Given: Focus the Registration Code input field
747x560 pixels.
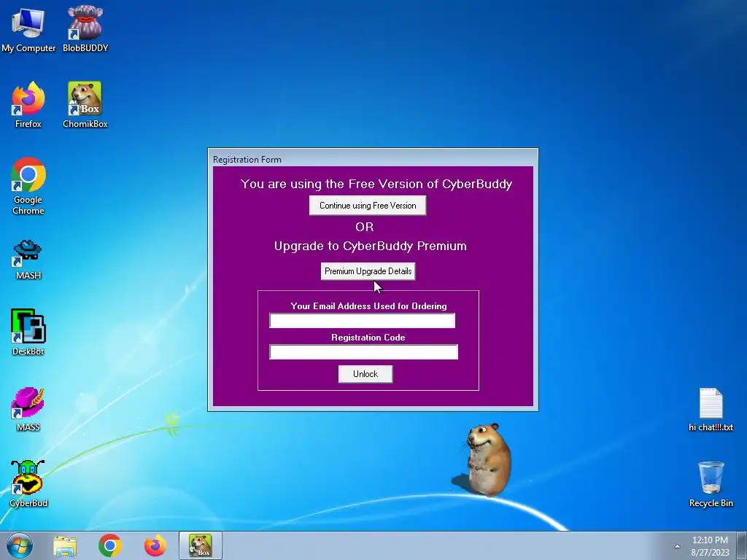Looking at the screenshot, I should click(x=363, y=352).
